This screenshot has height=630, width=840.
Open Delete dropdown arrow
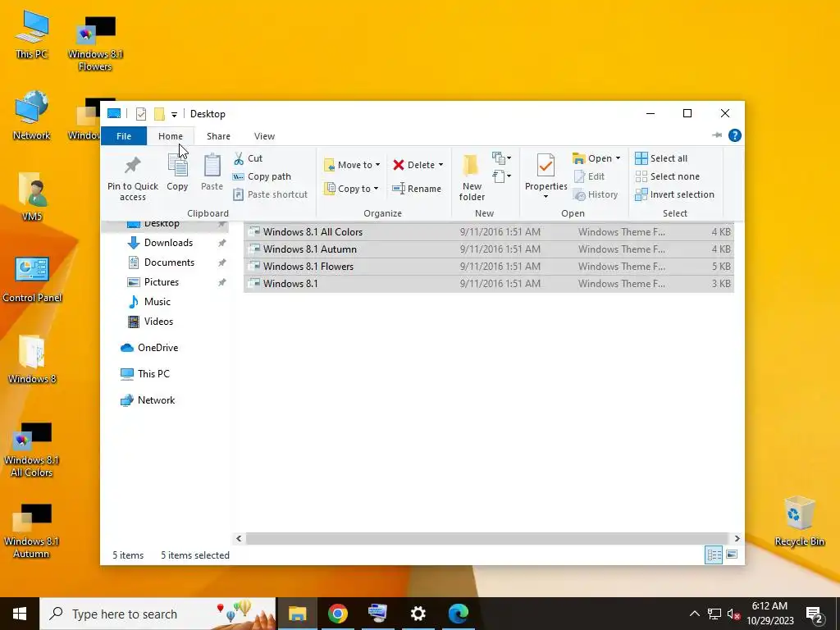441,164
